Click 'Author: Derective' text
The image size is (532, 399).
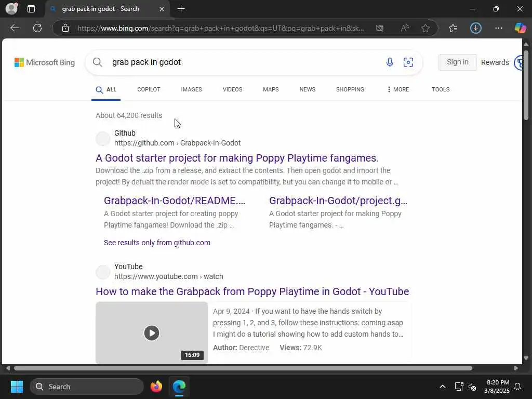click(x=241, y=348)
